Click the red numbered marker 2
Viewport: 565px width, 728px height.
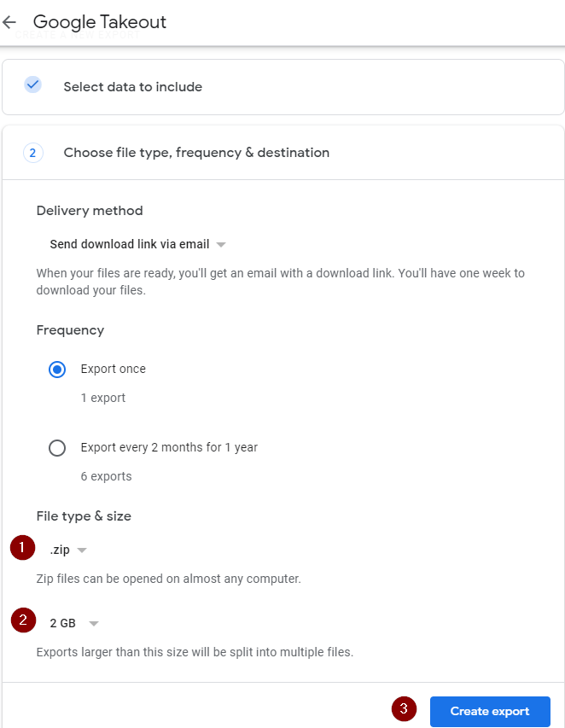[x=23, y=620]
